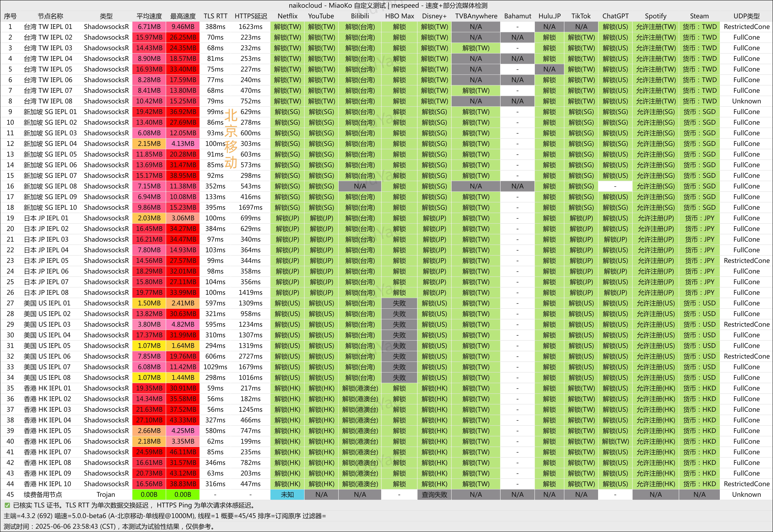The width and height of the screenshot is (773, 532).
Task: Select row 台湾 TW IEPL 01 node name
Action: [x=48, y=27]
